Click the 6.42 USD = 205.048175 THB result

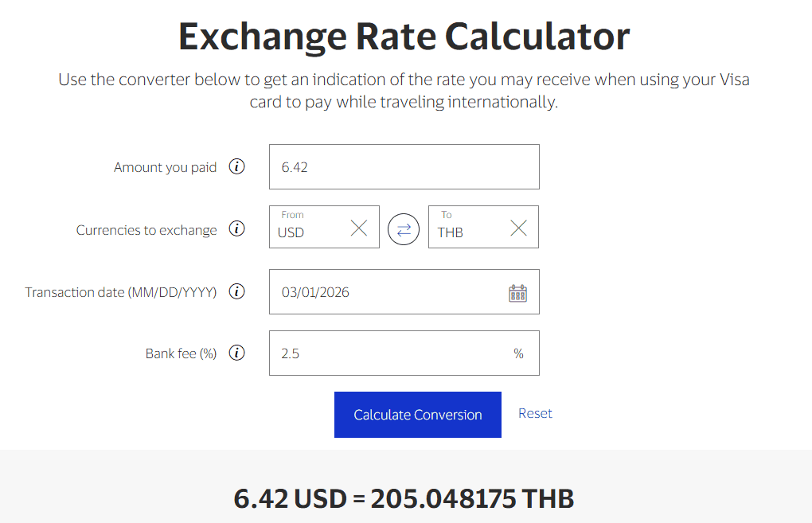click(x=404, y=499)
